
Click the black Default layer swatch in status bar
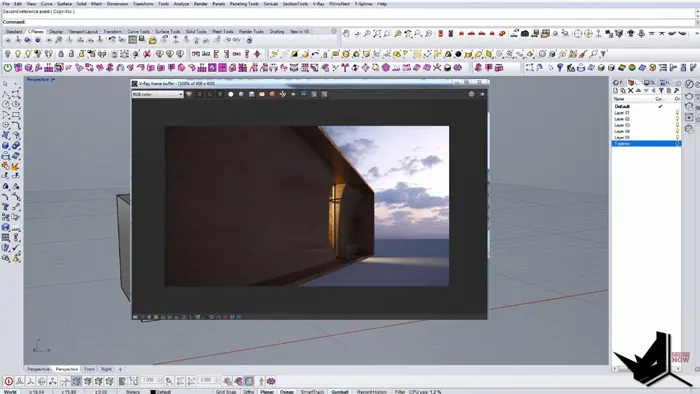pyautogui.click(x=153, y=392)
